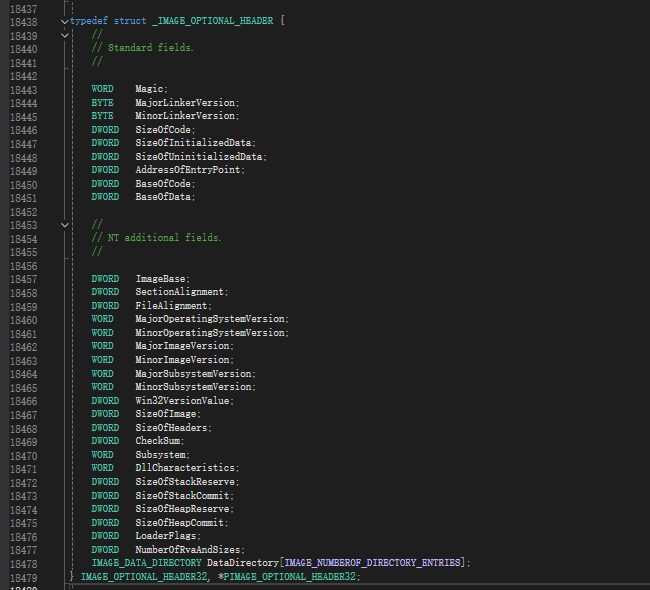The width and height of the screenshot is (650, 590).
Task: Click MinorImageVersion field
Action: point(182,360)
